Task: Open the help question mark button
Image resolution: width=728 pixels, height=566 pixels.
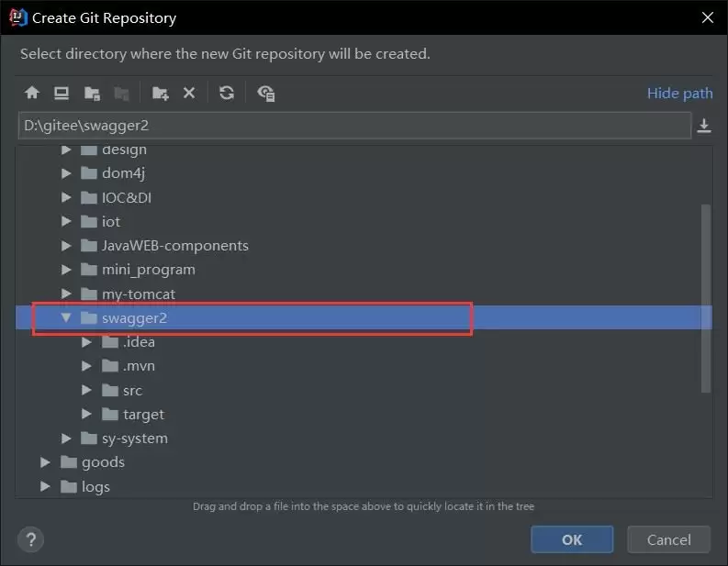Action: 31,539
